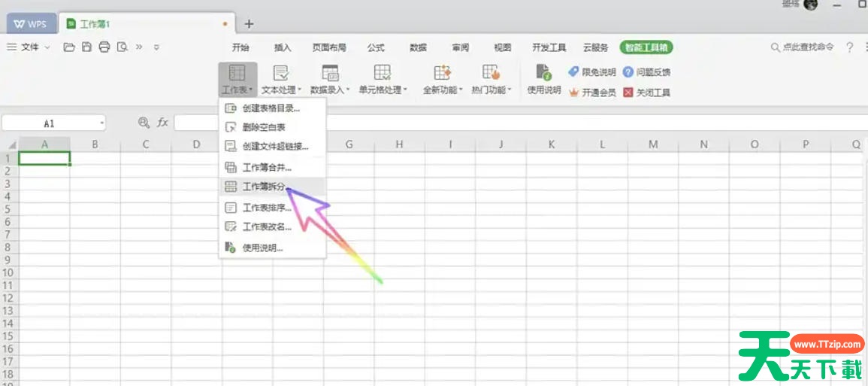The width and height of the screenshot is (868, 386).
Task: Open the 全新功能 dropdown
Action: click(443, 79)
